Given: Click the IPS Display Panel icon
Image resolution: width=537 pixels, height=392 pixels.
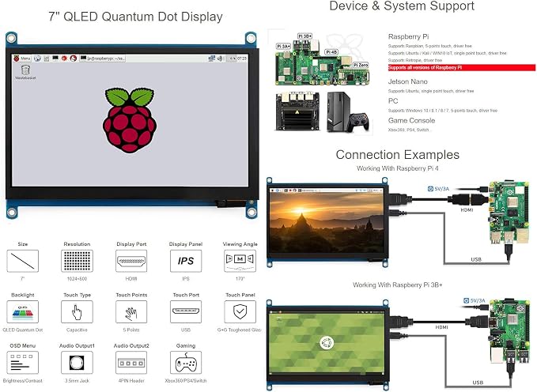Looking at the screenshot, I should click(x=186, y=261).
